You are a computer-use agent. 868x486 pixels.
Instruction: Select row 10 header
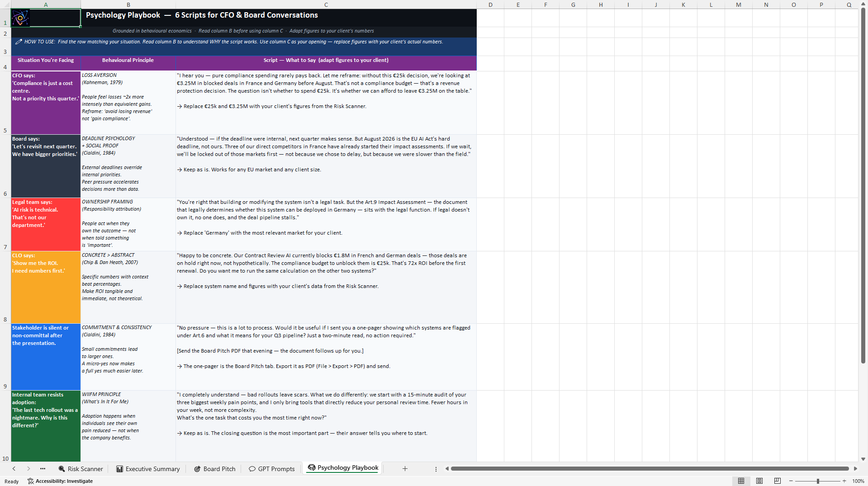(5, 426)
